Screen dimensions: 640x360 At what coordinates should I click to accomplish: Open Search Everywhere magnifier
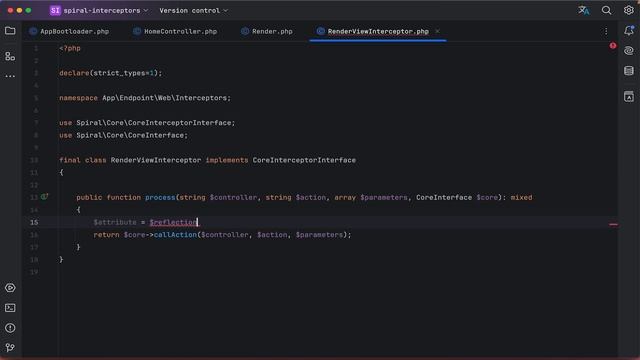pyautogui.click(x=607, y=10)
